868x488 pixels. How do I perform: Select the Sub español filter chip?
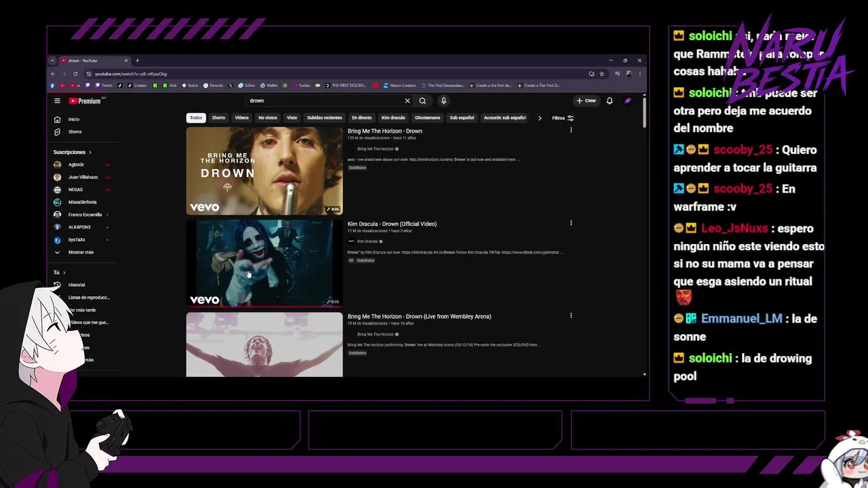click(462, 118)
